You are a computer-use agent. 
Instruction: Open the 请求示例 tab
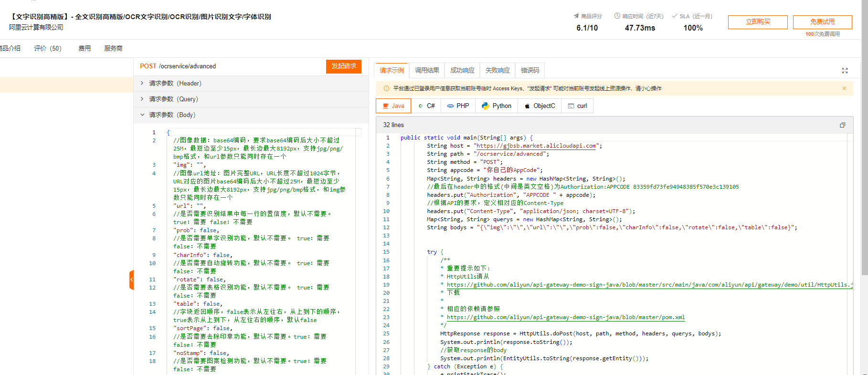click(392, 70)
